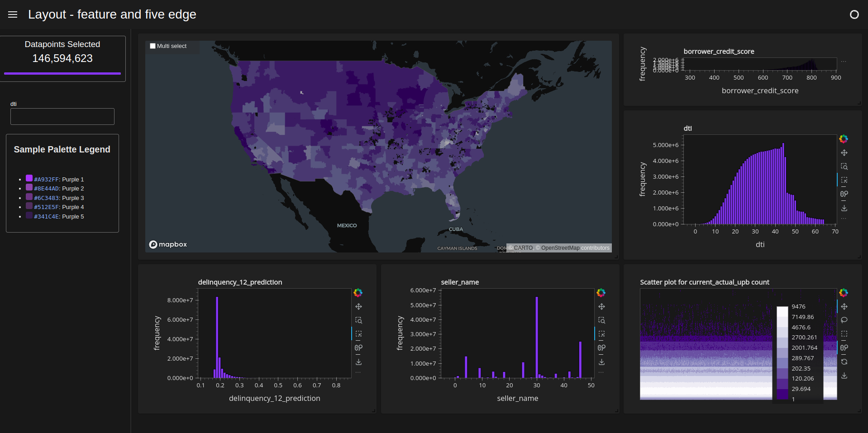Toggle the Wheel Zoom tool on the delinquency_12_prediction chart
The height and width of the screenshot is (433, 868).
tap(358, 348)
